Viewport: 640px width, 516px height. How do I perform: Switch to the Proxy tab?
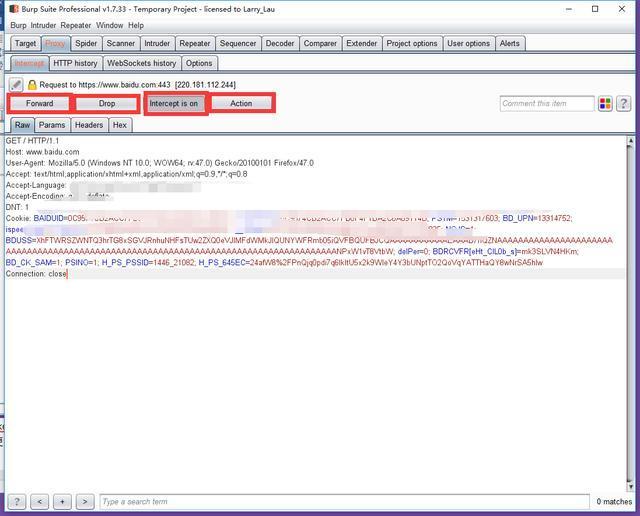(x=55, y=43)
